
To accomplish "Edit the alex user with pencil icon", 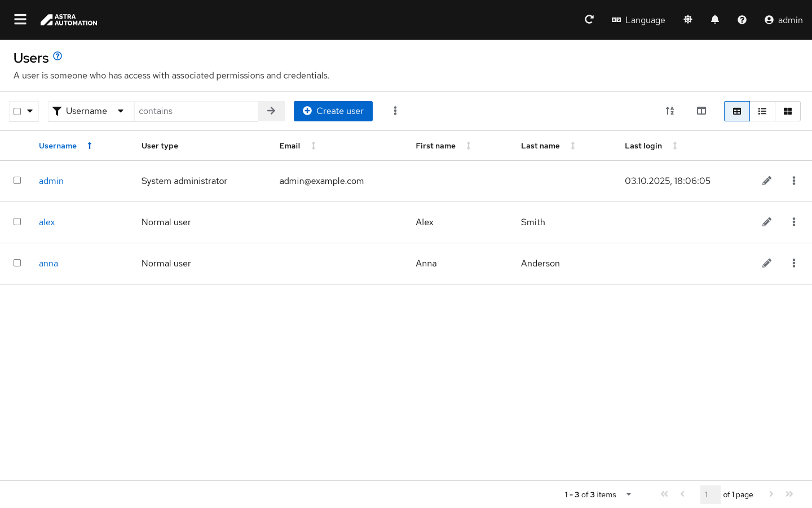I will click(x=767, y=222).
